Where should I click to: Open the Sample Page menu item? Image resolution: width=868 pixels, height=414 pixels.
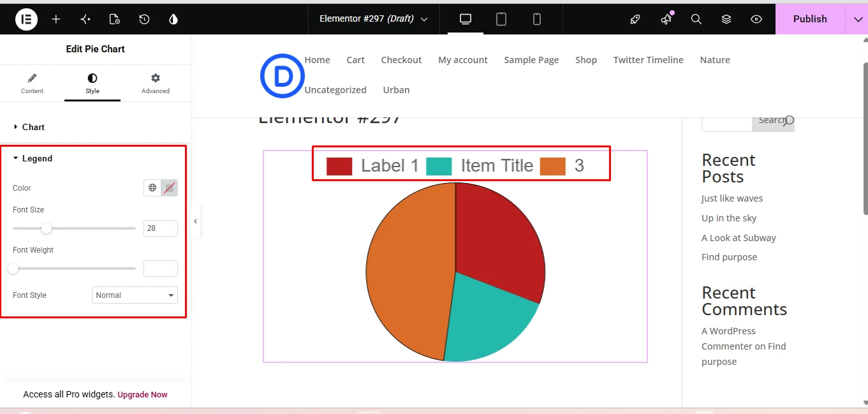point(531,60)
